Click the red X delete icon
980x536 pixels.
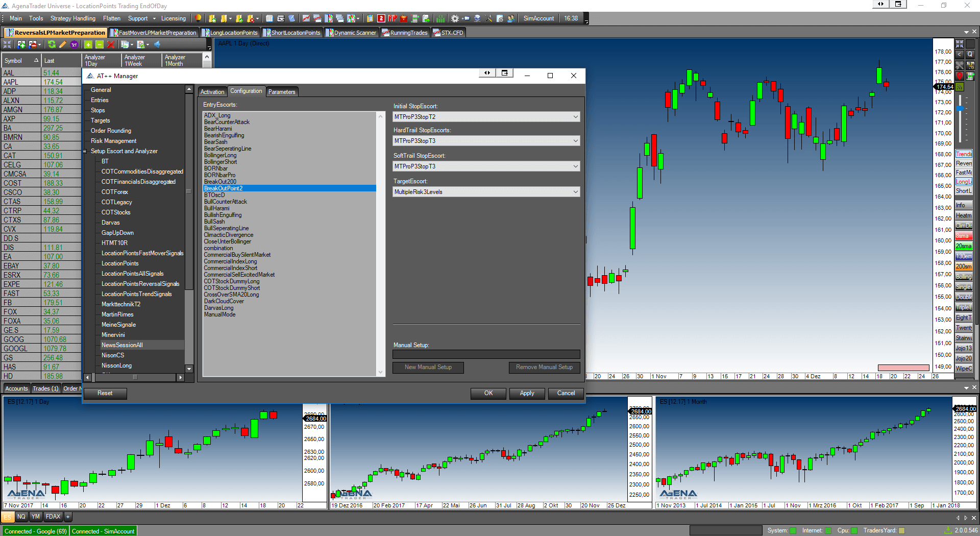coord(111,44)
